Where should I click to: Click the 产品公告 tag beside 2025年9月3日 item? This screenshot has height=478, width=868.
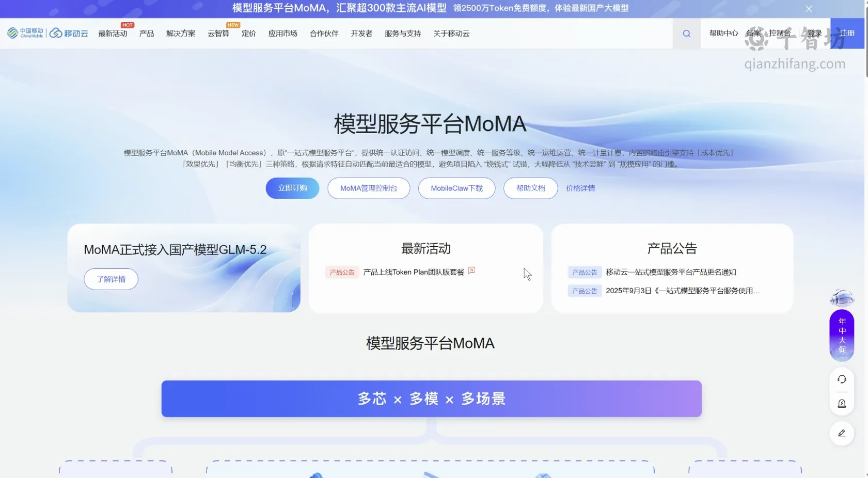pos(585,291)
